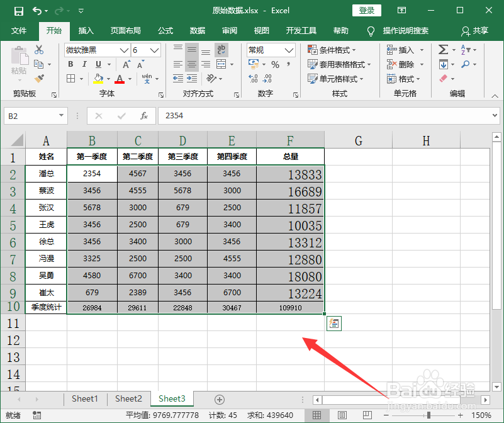The height and width of the screenshot is (423, 504).
Task: Increase decimal places
Action: point(253,79)
